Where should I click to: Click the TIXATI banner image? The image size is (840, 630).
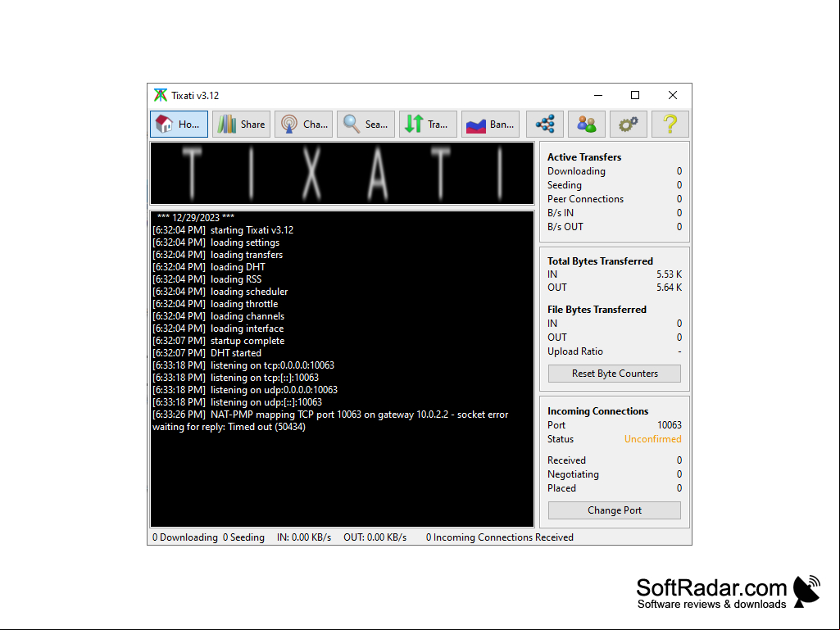click(x=343, y=173)
